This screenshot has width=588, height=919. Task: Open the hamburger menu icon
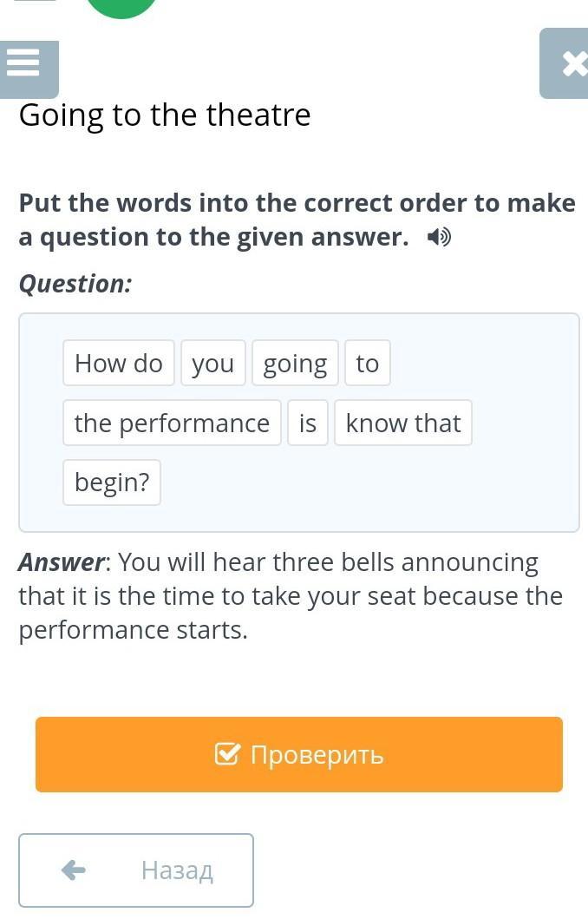(29, 69)
